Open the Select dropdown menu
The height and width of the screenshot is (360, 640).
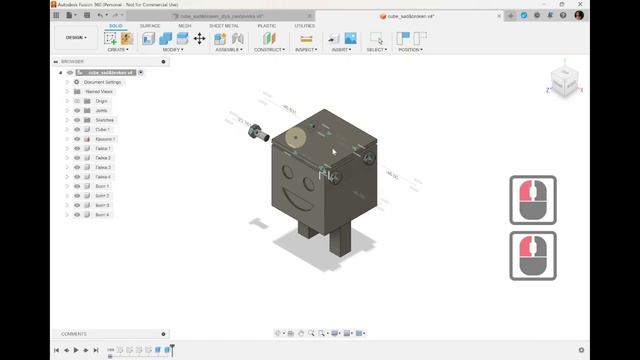pyautogui.click(x=376, y=50)
